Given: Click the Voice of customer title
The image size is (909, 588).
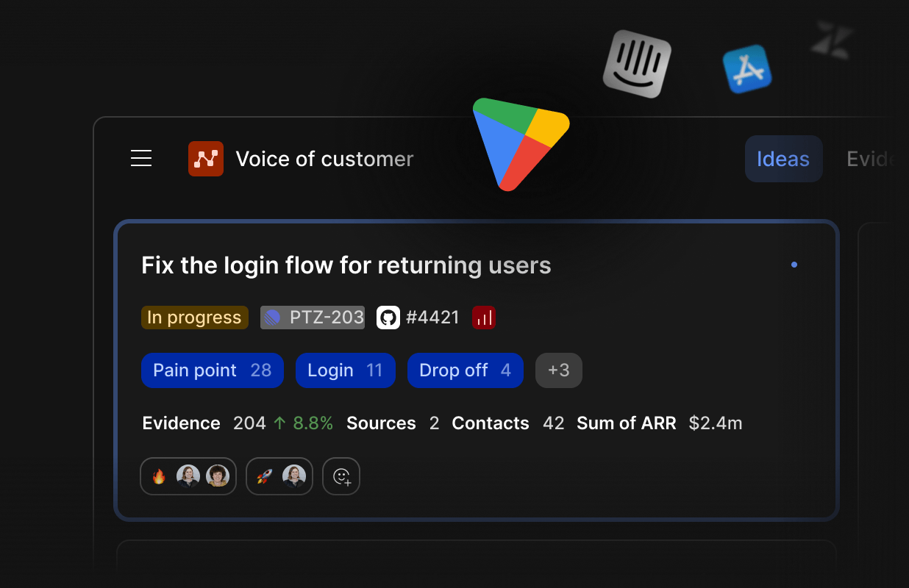Looking at the screenshot, I should click(324, 159).
